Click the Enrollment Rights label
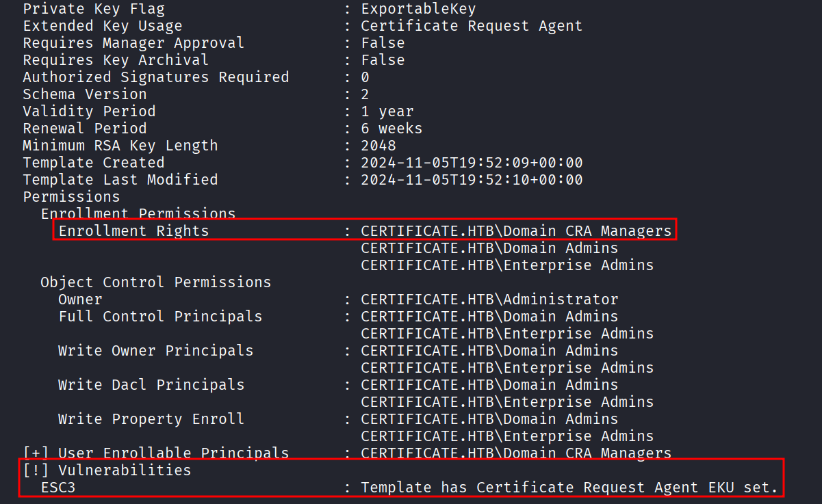 coord(133,231)
